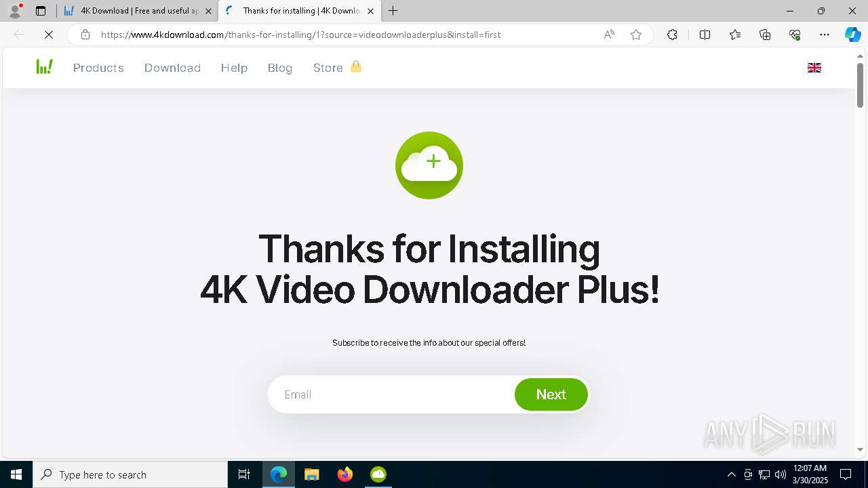This screenshot has height=488, width=868.
Task: Click the taskbar search box
Action: click(130, 474)
